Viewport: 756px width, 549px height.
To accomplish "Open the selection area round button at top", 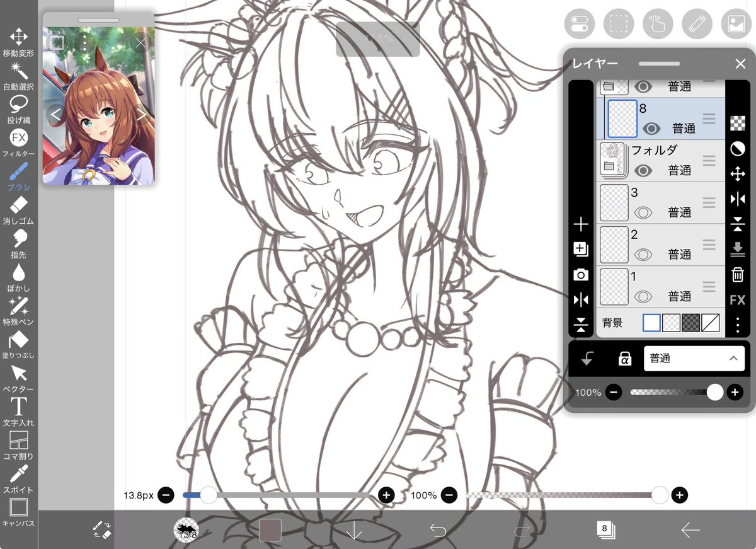I will [619, 24].
